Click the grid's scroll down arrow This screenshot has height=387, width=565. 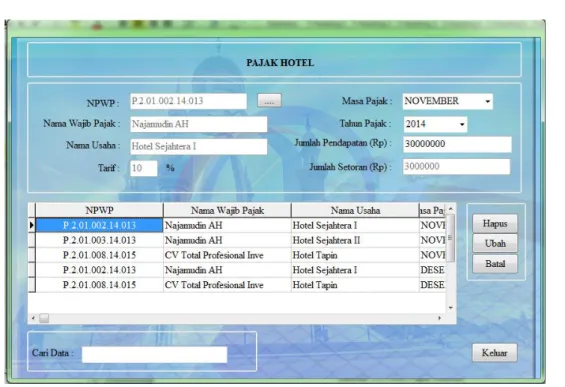pos(450,308)
